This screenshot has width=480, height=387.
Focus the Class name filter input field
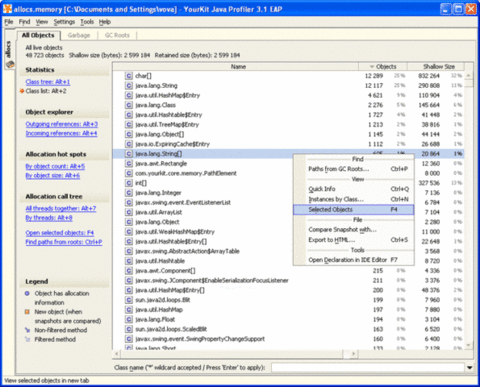coord(368,367)
